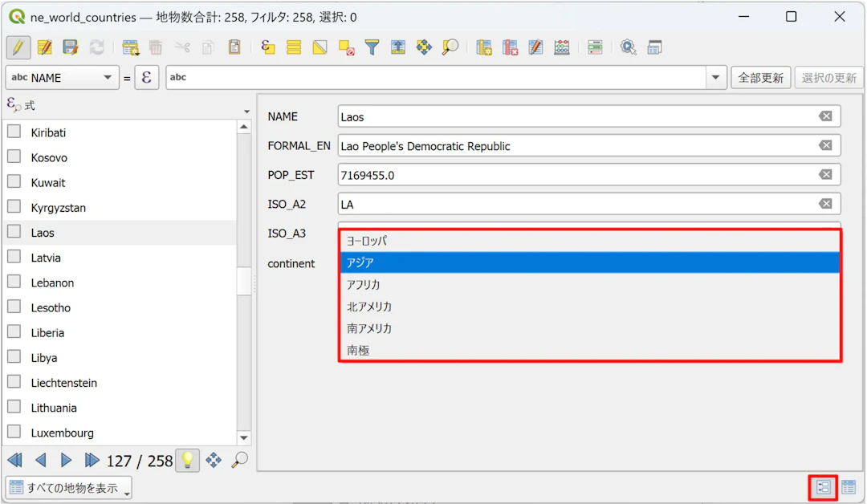
Task: Click the 選択の更新 button
Action: pos(828,77)
